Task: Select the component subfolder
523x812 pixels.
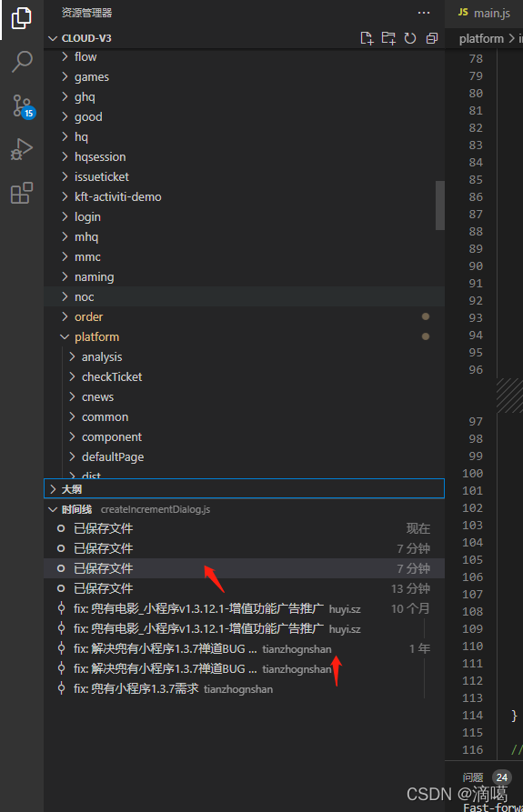Action: click(245, 437)
